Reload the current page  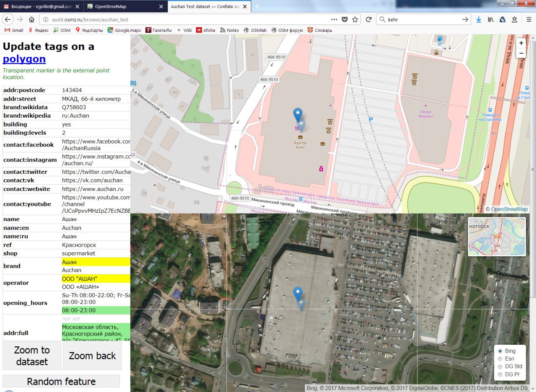pyautogui.click(x=368, y=19)
